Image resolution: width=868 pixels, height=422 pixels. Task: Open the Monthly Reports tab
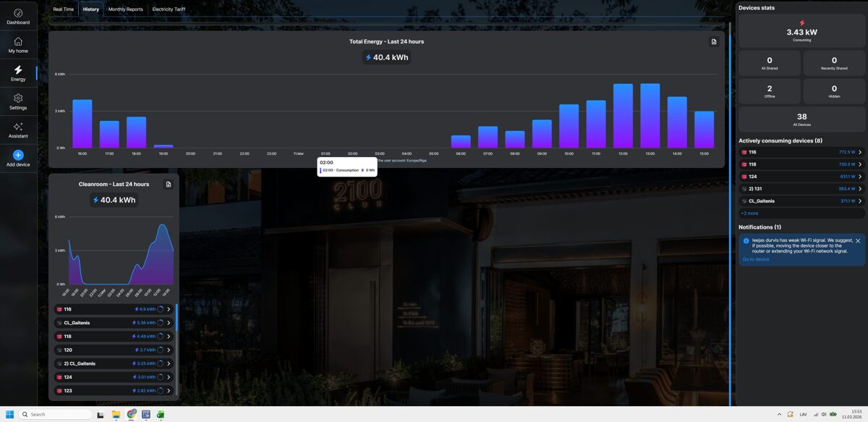[125, 9]
